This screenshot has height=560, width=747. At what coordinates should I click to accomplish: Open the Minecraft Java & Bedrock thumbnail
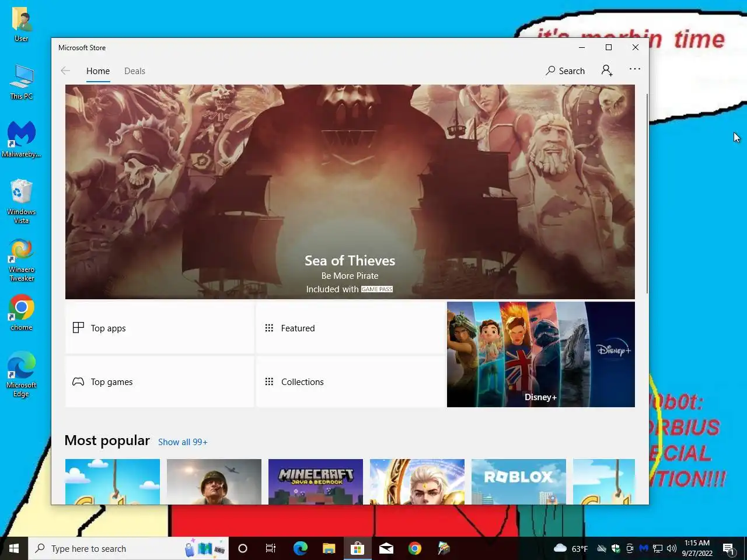[316, 482]
